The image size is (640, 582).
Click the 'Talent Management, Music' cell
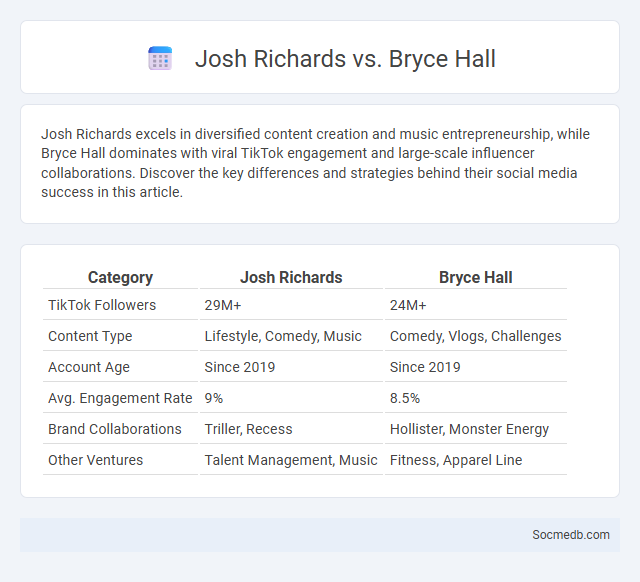click(x=291, y=460)
